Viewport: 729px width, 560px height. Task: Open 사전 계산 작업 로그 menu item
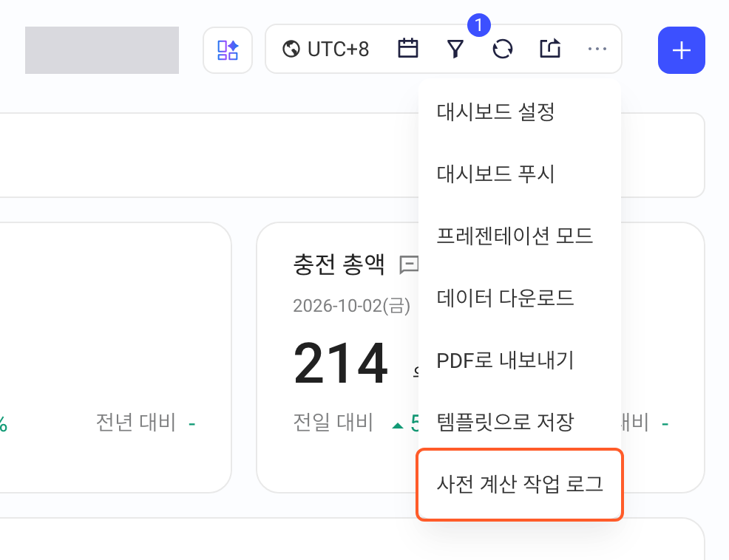(520, 484)
